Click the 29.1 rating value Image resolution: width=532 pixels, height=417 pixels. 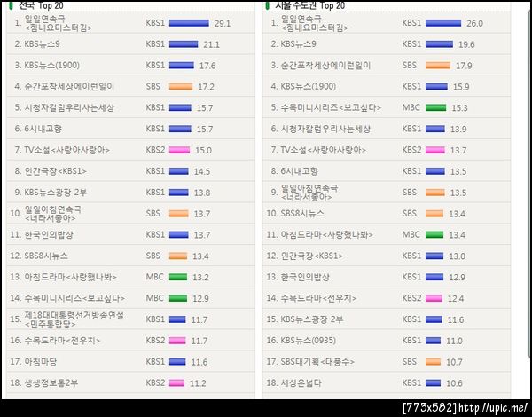click(223, 23)
